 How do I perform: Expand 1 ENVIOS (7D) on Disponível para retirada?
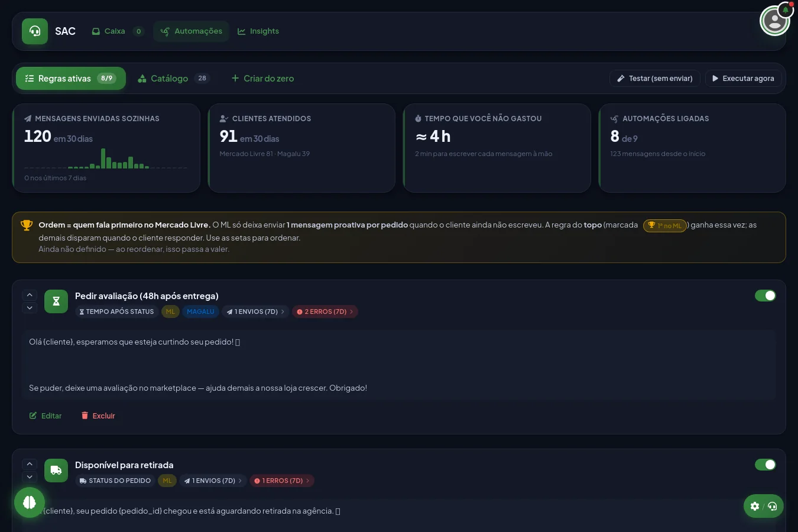point(213,481)
